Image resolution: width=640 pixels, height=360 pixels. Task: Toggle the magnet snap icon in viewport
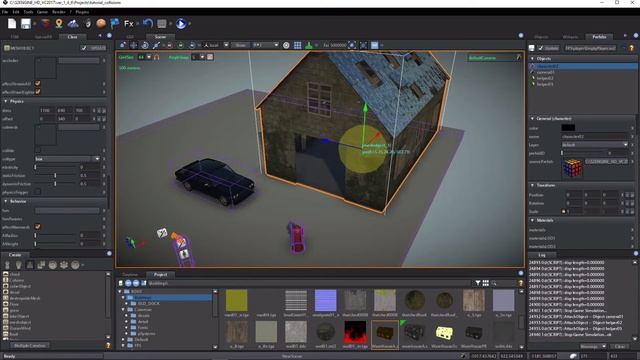tap(156, 57)
